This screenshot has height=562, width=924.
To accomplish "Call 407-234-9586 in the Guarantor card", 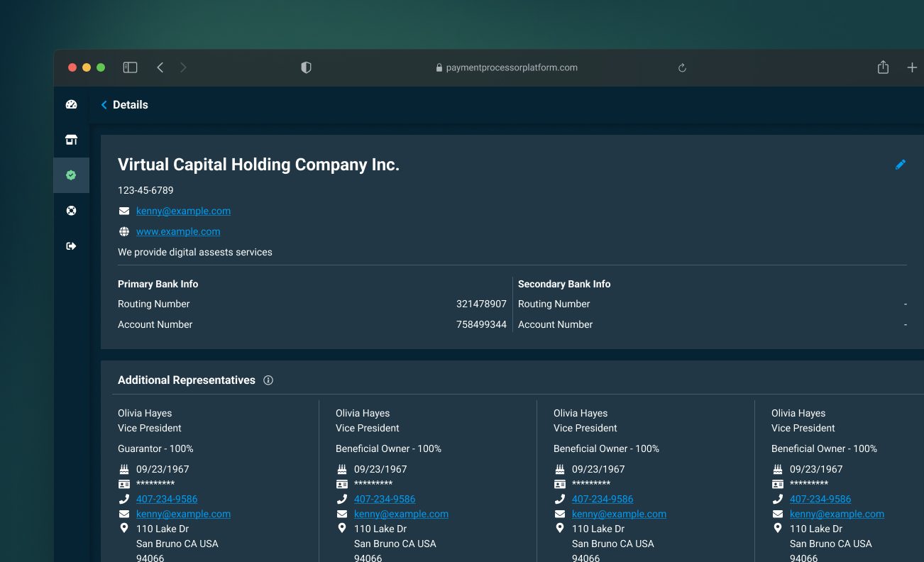I will [x=167, y=499].
